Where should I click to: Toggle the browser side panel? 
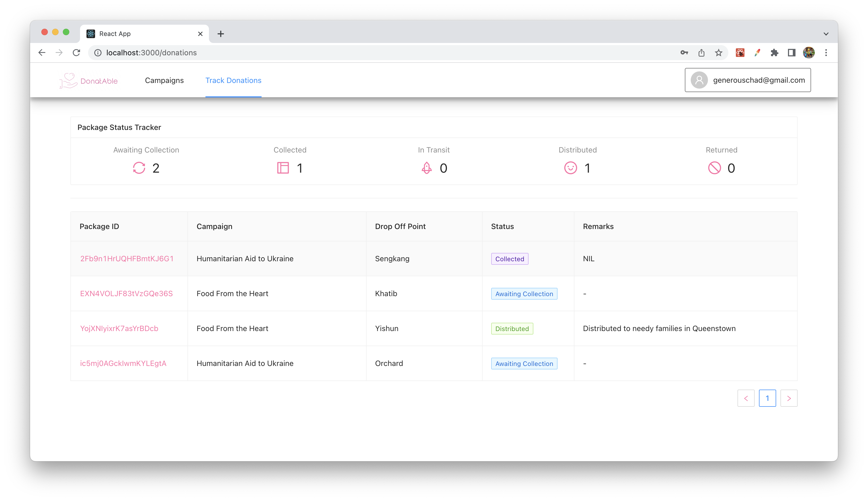click(x=791, y=53)
